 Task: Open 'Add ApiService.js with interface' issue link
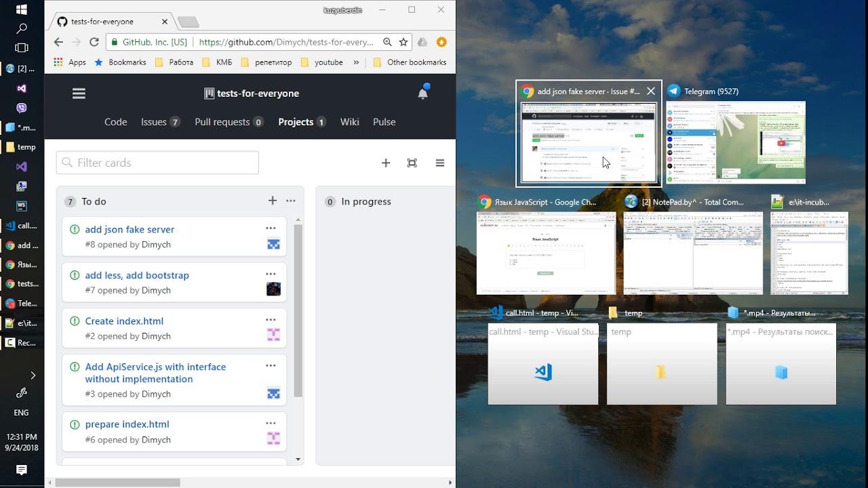pos(155,373)
